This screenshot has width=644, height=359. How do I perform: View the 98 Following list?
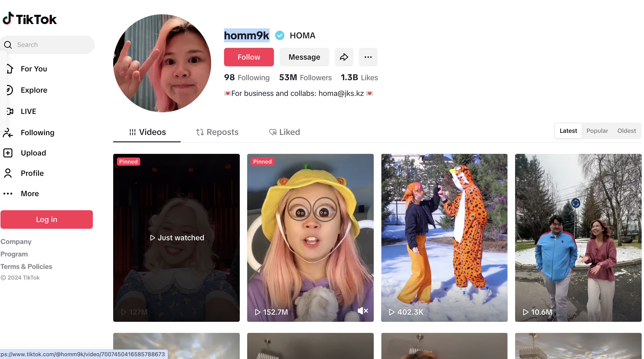[247, 77]
